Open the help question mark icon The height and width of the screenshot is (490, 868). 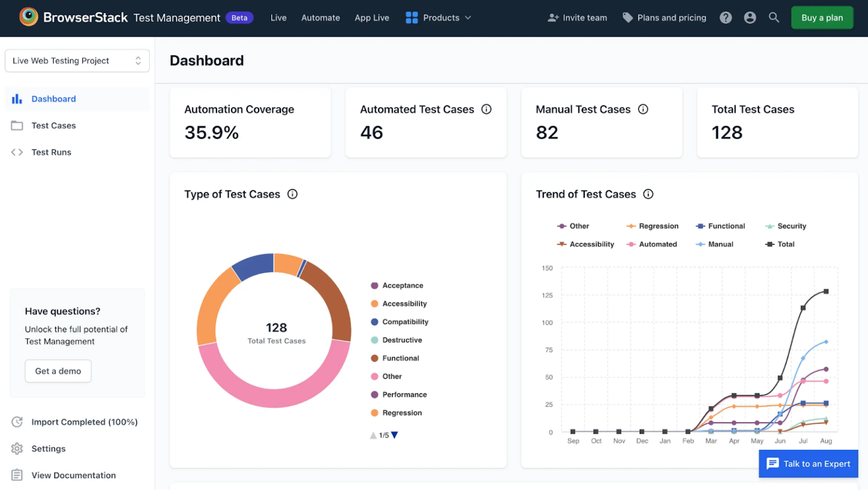pyautogui.click(x=726, y=18)
